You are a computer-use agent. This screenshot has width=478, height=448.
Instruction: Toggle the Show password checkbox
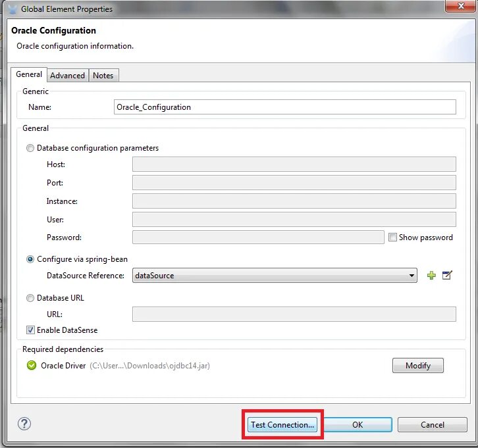[392, 237]
